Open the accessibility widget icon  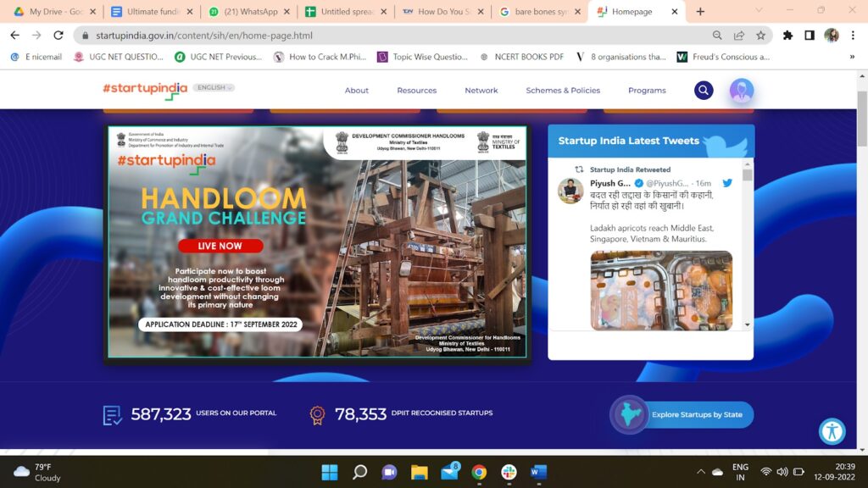click(x=832, y=431)
